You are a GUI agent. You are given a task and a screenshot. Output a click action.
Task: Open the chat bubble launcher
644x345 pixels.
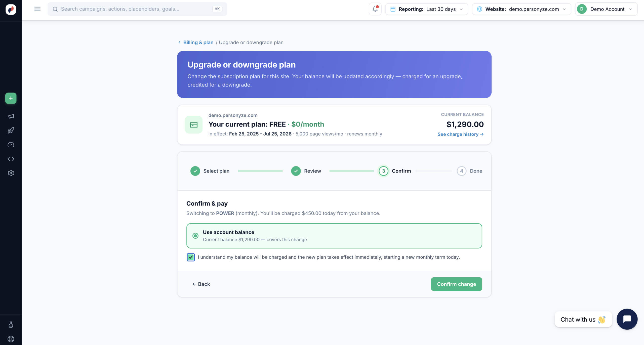(x=627, y=319)
